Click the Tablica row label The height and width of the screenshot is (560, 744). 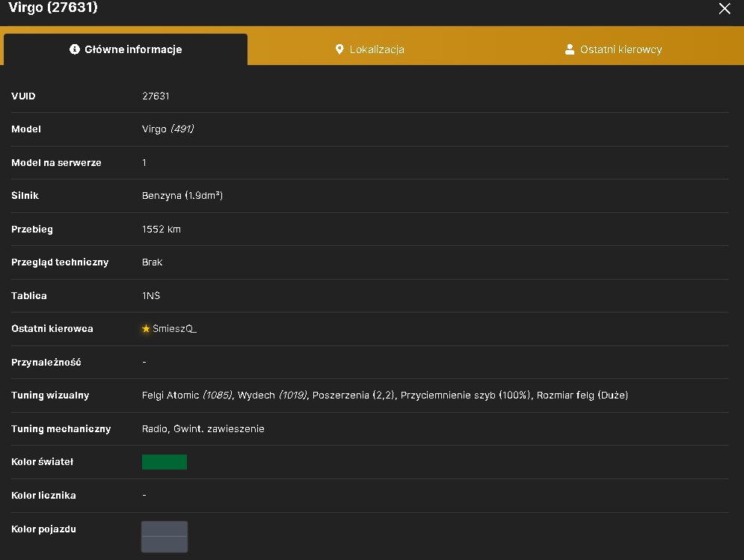point(29,295)
